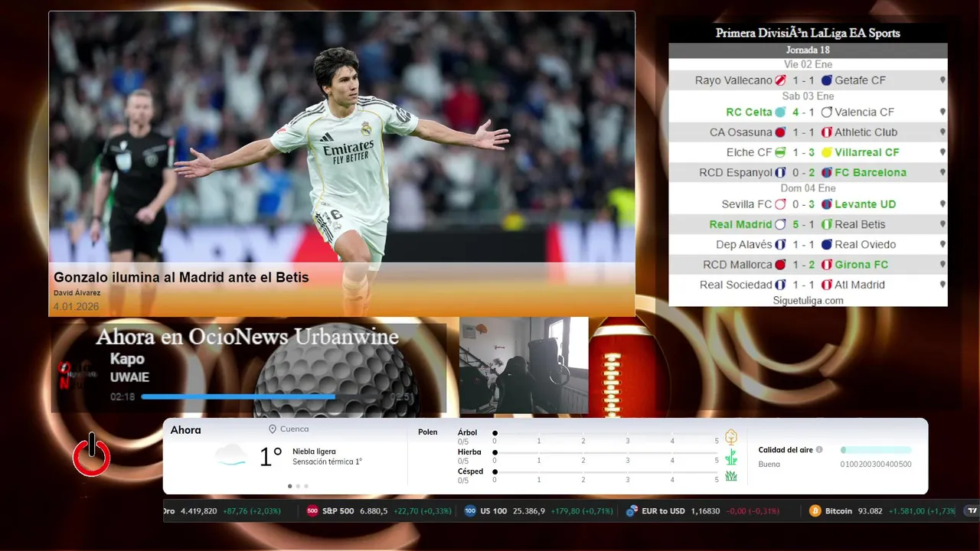
Task: Click the Césped grass pollen icon
Action: 731,476
